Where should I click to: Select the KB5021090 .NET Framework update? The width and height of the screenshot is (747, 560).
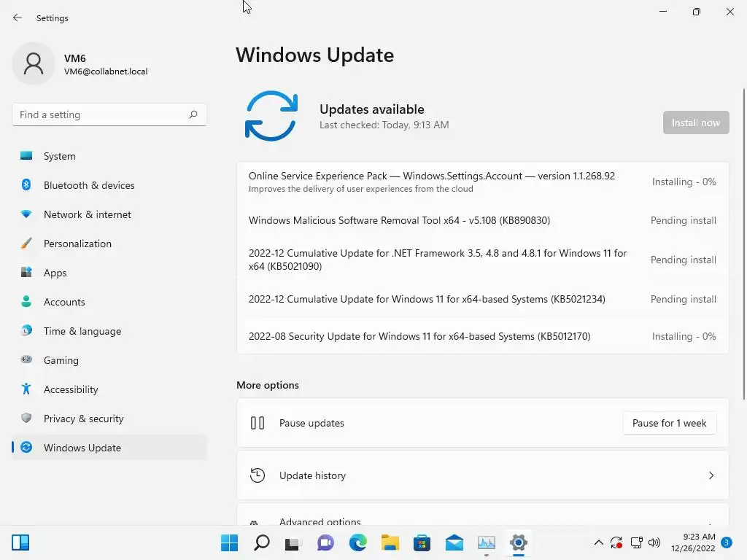coord(483,260)
